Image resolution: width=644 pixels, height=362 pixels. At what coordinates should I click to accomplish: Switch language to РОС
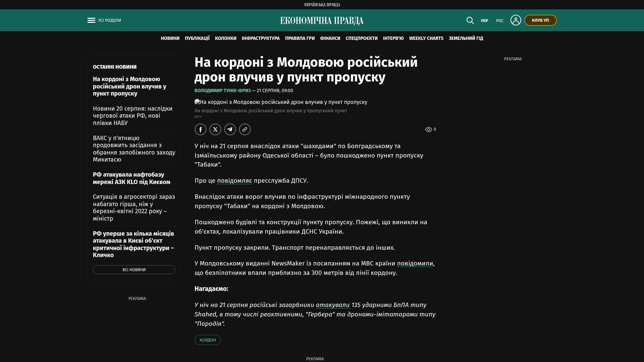pyautogui.click(x=500, y=21)
